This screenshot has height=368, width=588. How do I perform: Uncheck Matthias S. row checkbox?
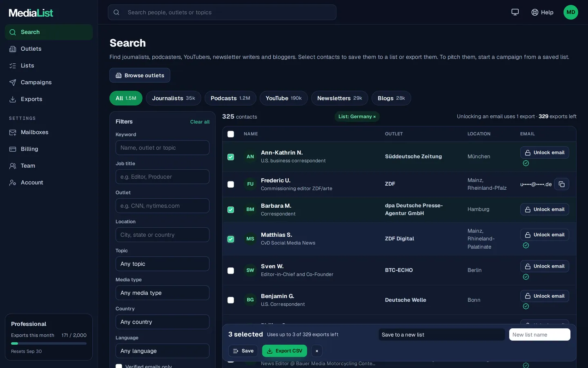click(x=231, y=239)
